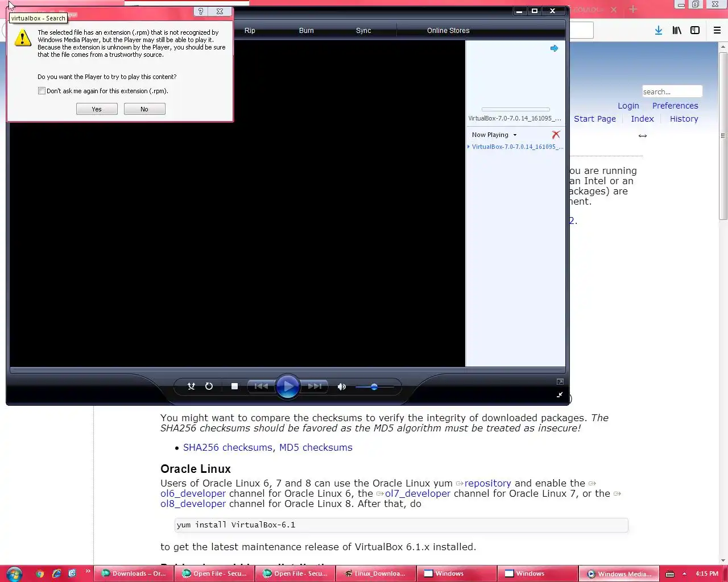Click the Media Player seek progress bar
The height and width of the screenshot is (582, 728).
pos(288,370)
